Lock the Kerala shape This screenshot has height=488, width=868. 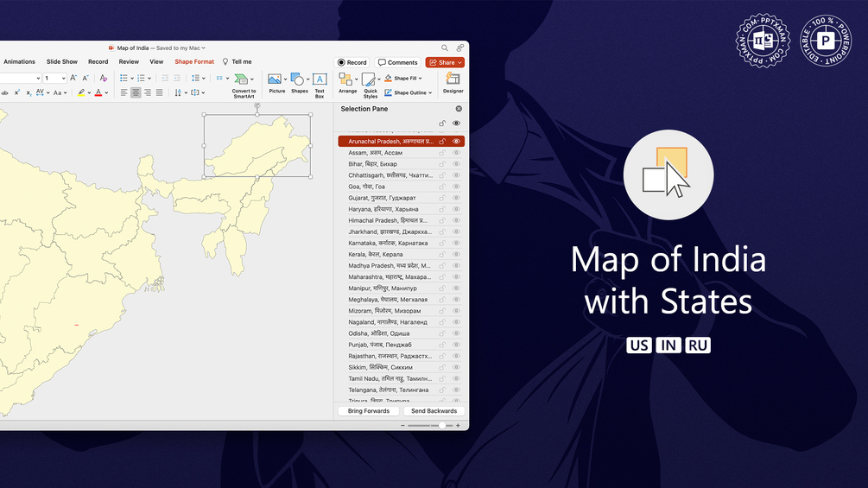click(442, 255)
